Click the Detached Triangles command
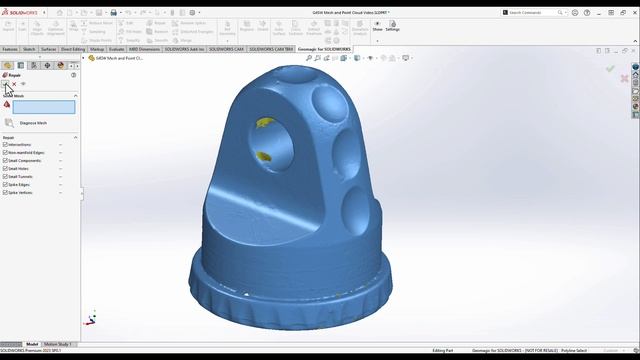The height and width of the screenshot is (360, 640). [x=193, y=31]
